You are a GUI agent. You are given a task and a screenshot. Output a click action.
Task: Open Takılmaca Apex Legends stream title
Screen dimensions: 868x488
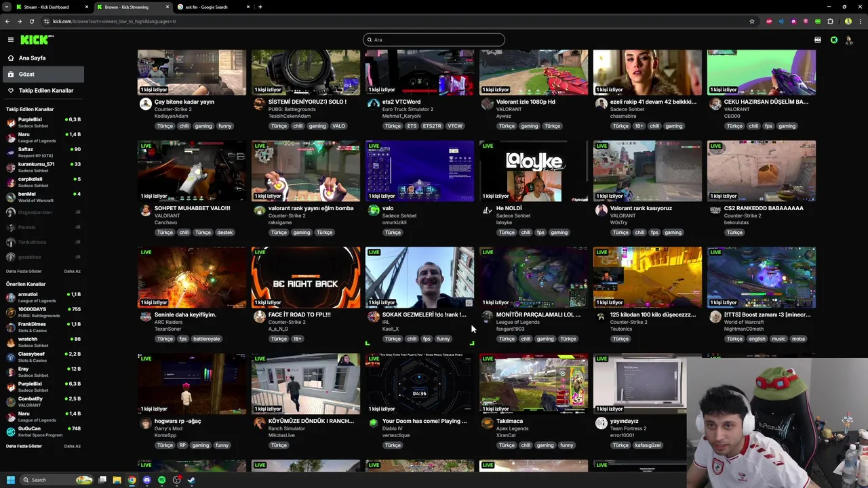pos(509,421)
